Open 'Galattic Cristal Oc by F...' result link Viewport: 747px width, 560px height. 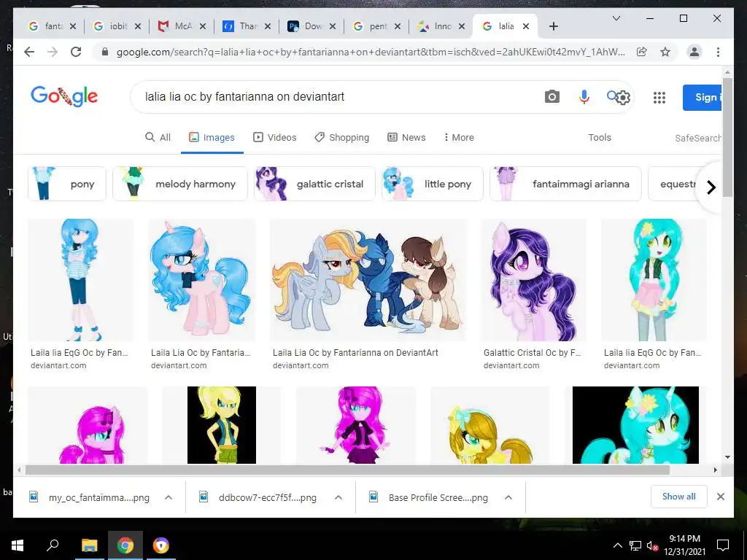532,353
